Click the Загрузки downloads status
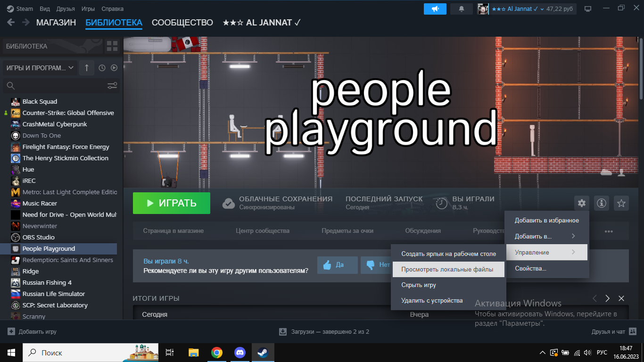644x362 pixels. [324, 332]
